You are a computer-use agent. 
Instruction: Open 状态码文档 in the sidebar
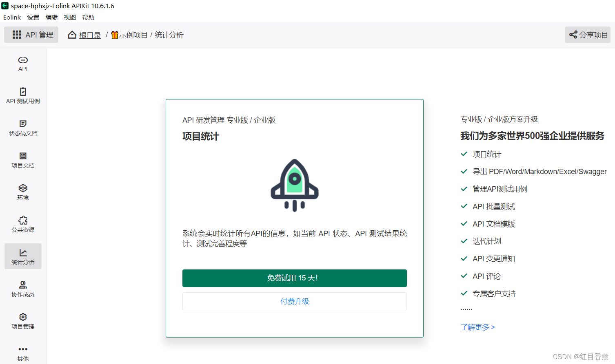pos(23,128)
